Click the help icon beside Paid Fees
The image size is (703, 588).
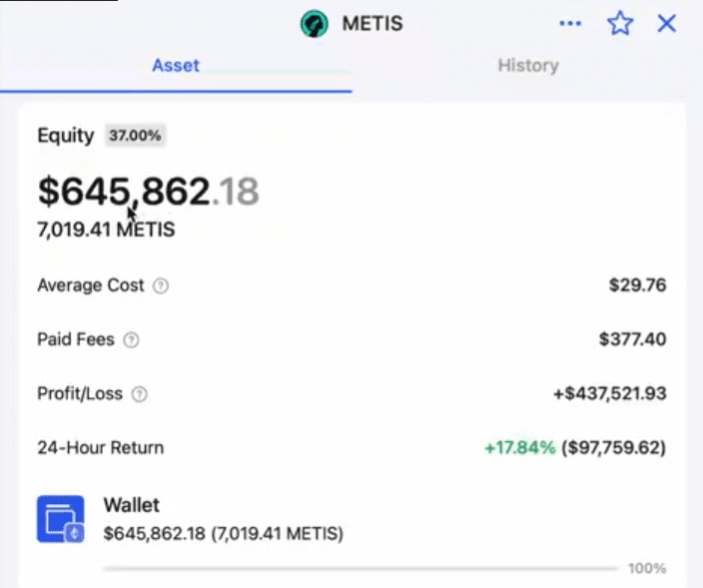pyautogui.click(x=131, y=340)
